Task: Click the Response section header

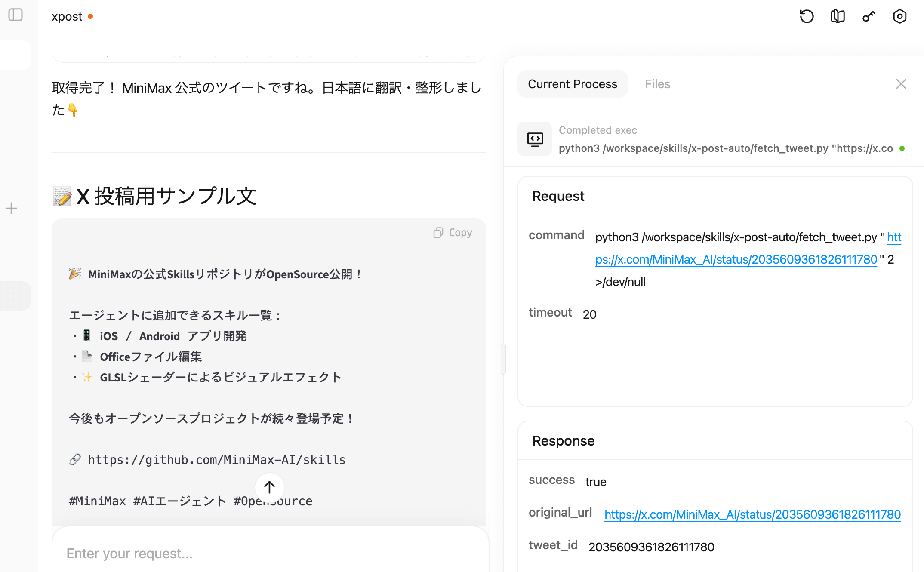Action: point(563,441)
